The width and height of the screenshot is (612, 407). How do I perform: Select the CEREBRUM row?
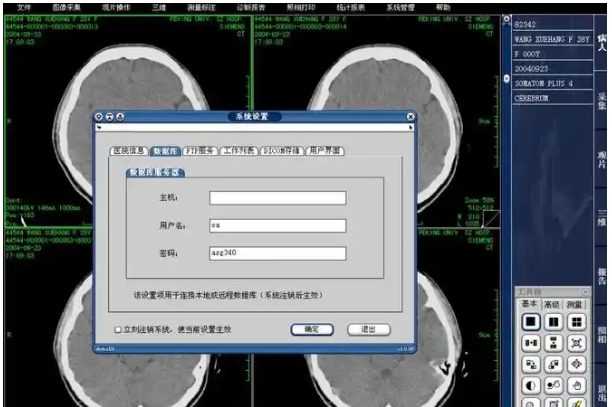tap(552, 98)
